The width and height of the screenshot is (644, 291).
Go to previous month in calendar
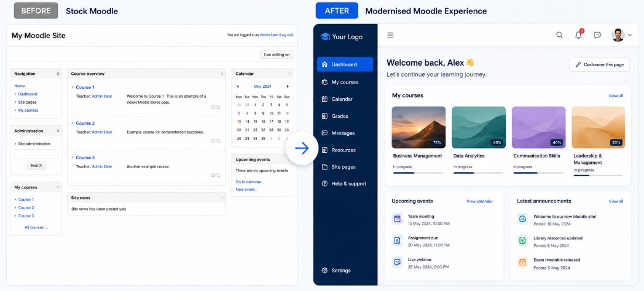[x=237, y=87]
